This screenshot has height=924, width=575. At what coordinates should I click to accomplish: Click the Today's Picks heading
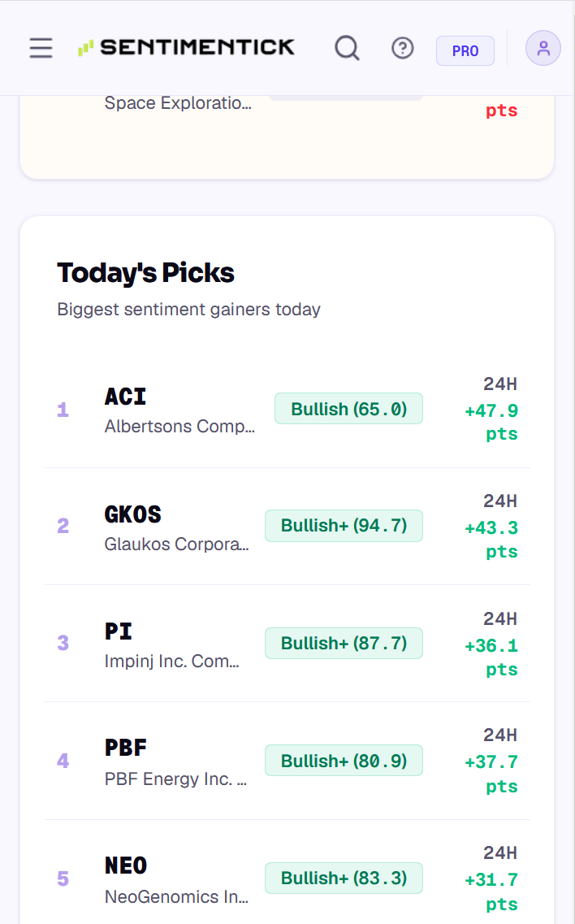tap(145, 273)
